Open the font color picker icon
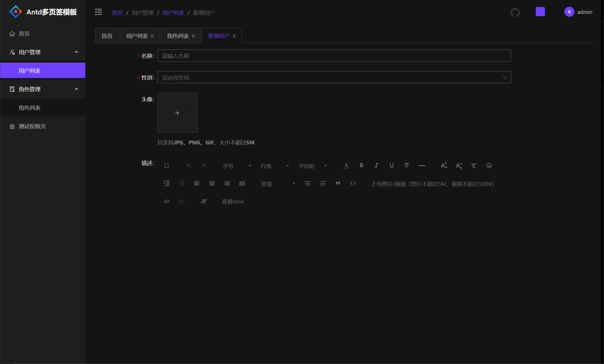 click(346, 166)
